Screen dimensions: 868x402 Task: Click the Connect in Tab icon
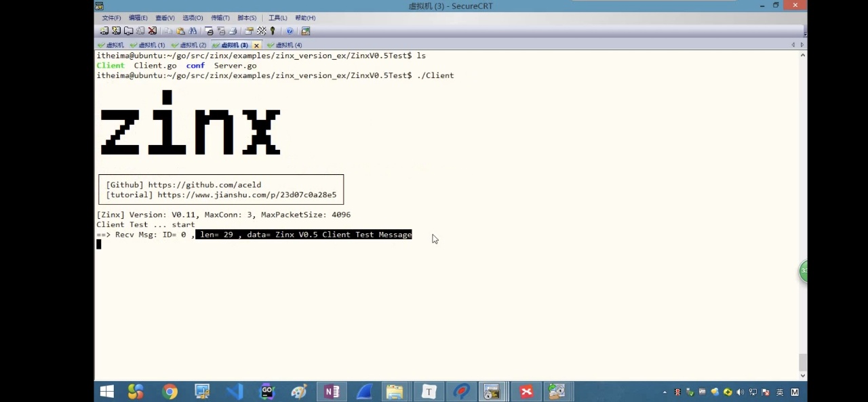coord(128,31)
